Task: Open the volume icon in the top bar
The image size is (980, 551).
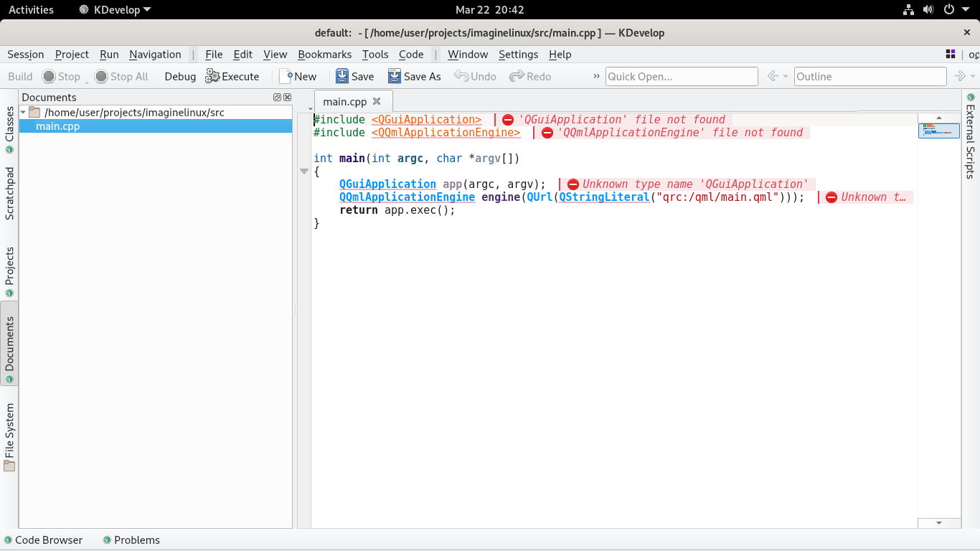Action: click(x=928, y=10)
